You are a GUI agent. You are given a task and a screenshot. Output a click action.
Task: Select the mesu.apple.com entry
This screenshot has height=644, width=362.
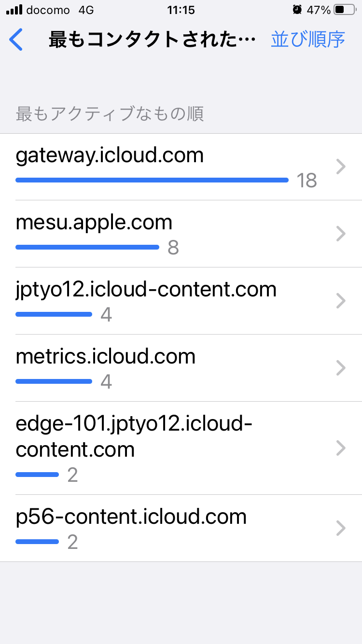(x=94, y=223)
